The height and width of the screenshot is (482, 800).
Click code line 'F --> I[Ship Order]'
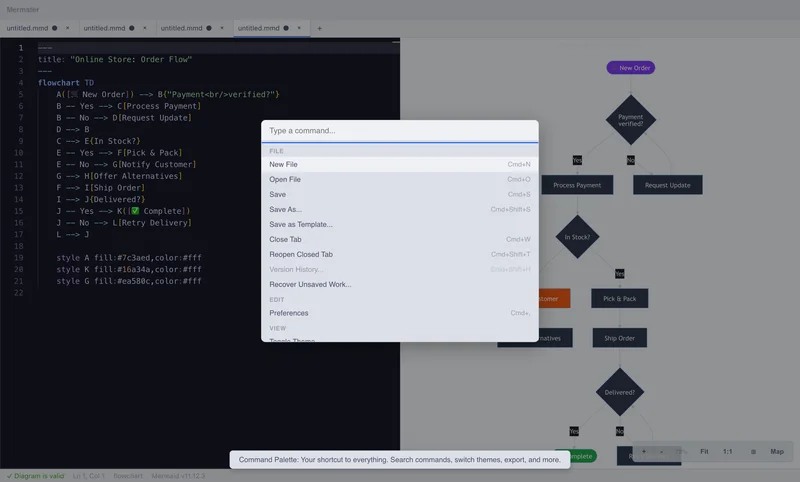click(x=101, y=188)
